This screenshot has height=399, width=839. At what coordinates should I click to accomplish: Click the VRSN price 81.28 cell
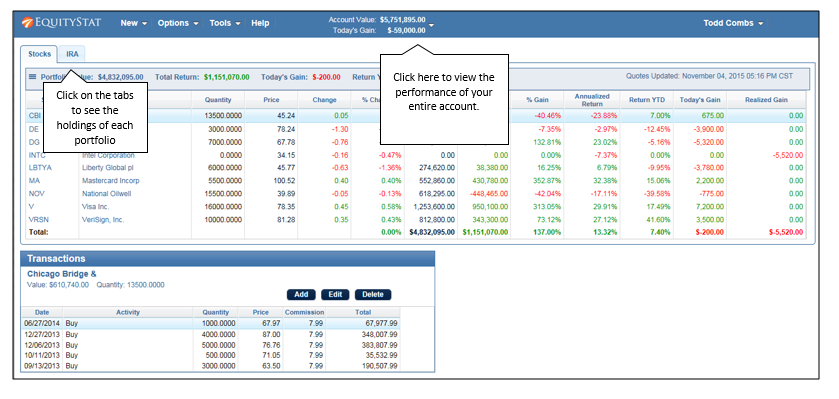coord(286,219)
